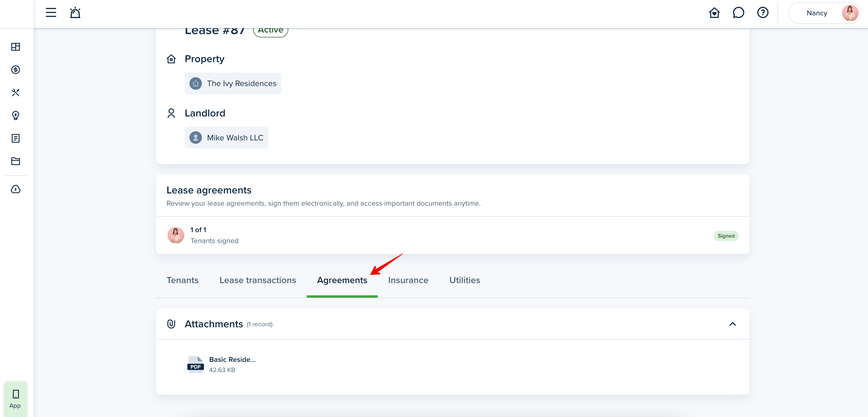This screenshot has height=417, width=868.
Task: Open the folder files icon in sidebar
Action: 16,161
